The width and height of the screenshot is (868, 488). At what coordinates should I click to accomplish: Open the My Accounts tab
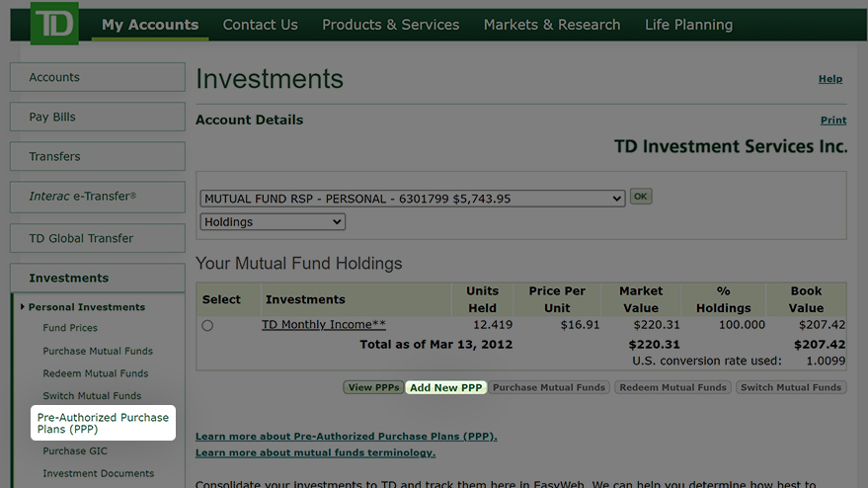150,25
